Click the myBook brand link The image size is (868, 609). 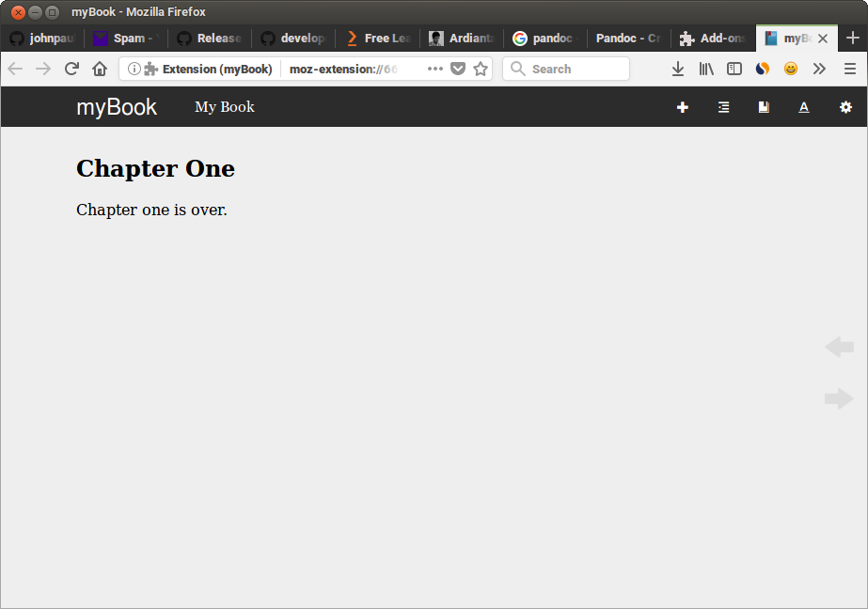click(117, 107)
